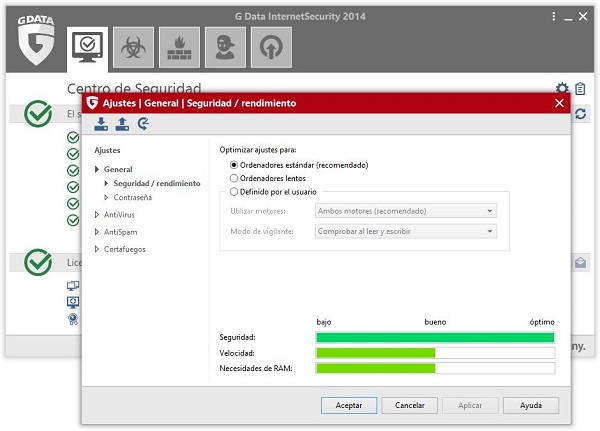Select Seguridad / rendimiento tree item
600x431 pixels.
(157, 183)
